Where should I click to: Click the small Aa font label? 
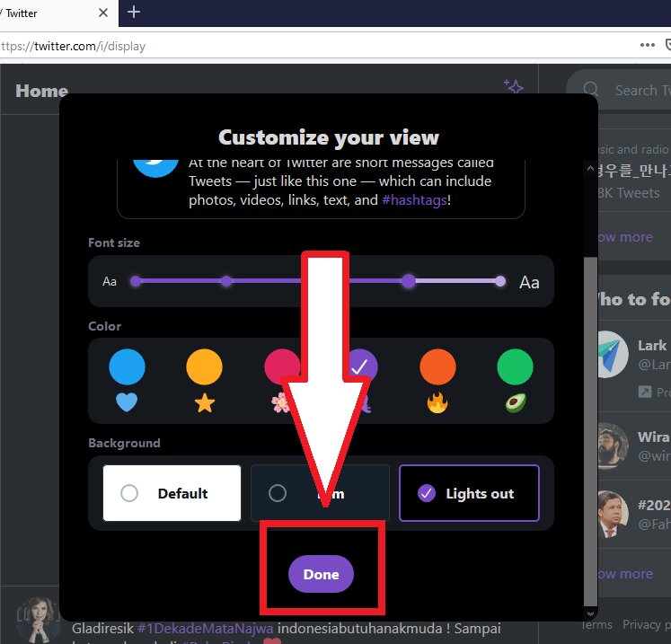tap(109, 281)
